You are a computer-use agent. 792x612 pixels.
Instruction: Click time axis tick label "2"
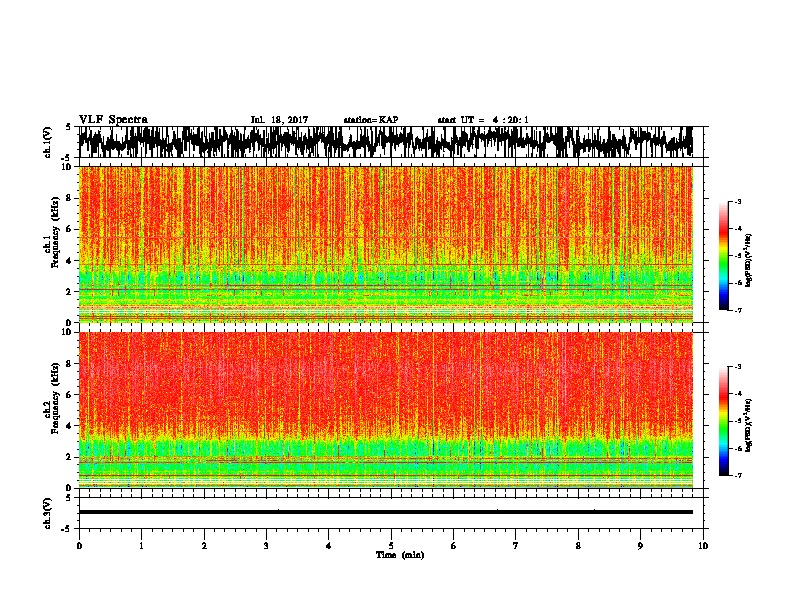pyautogui.click(x=204, y=546)
